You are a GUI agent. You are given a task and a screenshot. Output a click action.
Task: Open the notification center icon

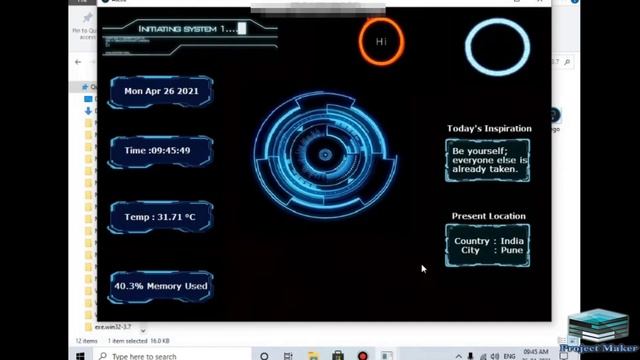click(564, 356)
